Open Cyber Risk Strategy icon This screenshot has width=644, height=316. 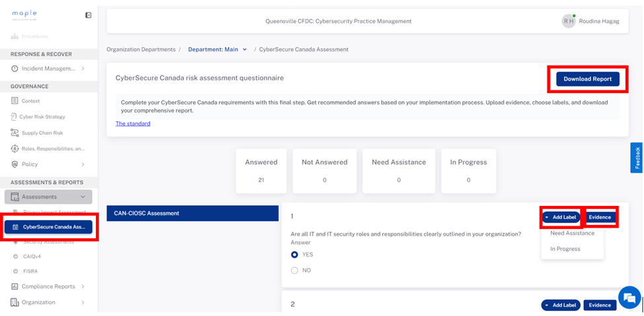14,117
